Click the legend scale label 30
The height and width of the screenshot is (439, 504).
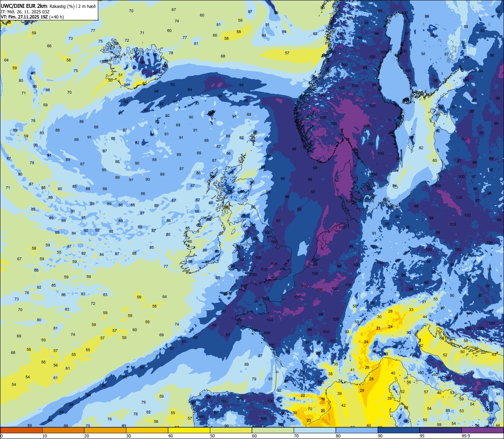128,436
